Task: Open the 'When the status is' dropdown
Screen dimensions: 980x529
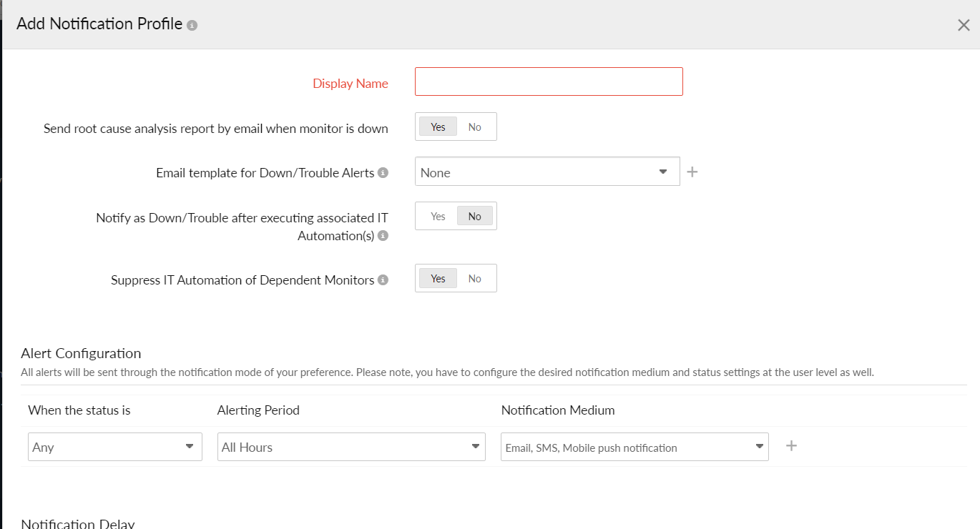Action: coord(114,447)
